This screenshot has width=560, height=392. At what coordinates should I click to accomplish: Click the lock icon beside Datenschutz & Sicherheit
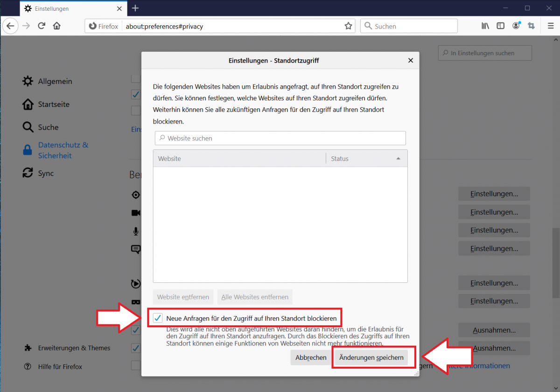(27, 150)
